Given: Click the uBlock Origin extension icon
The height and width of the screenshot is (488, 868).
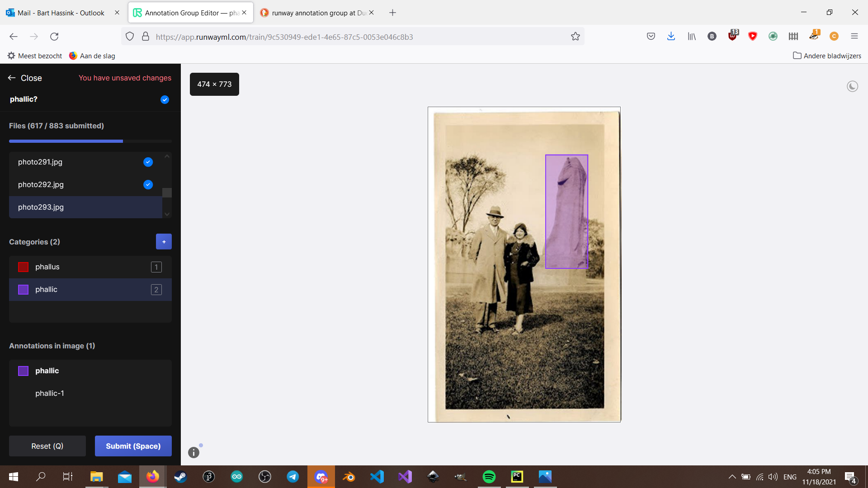Looking at the screenshot, I should [732, 36].
